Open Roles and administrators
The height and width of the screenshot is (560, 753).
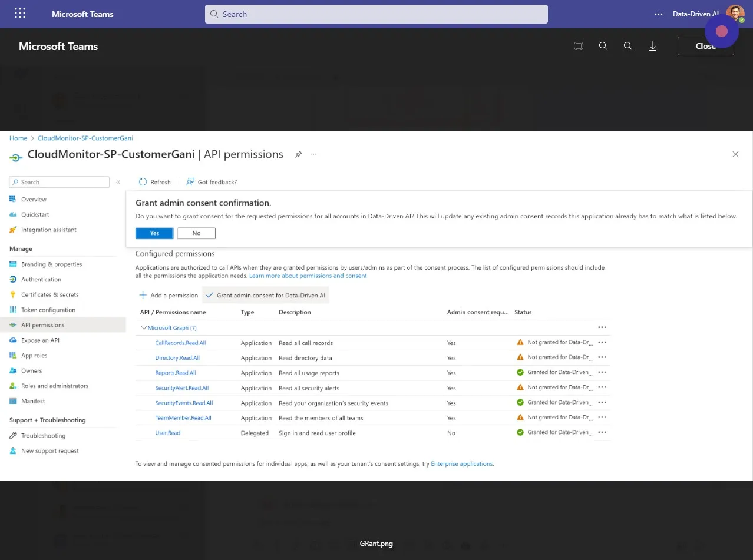tap(55, 386)
